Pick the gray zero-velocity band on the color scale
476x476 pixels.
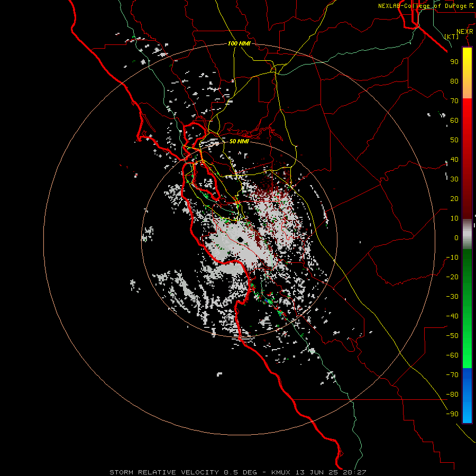pos(467,234)
